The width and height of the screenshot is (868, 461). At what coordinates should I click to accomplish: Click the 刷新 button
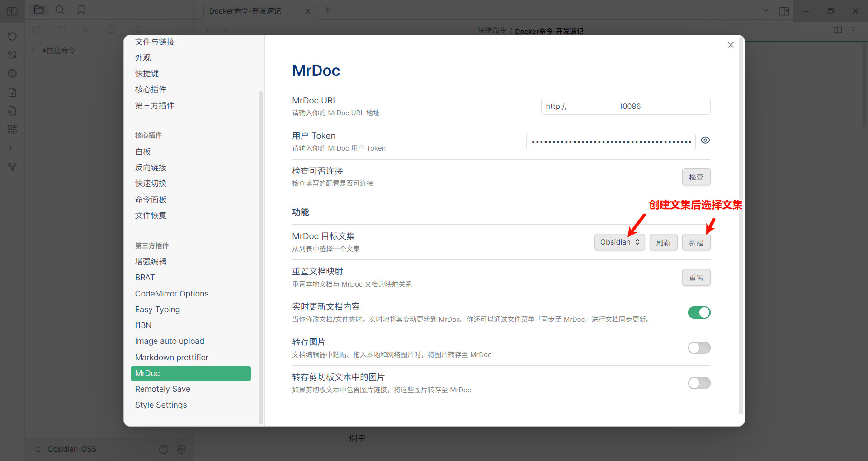(663, 242)
